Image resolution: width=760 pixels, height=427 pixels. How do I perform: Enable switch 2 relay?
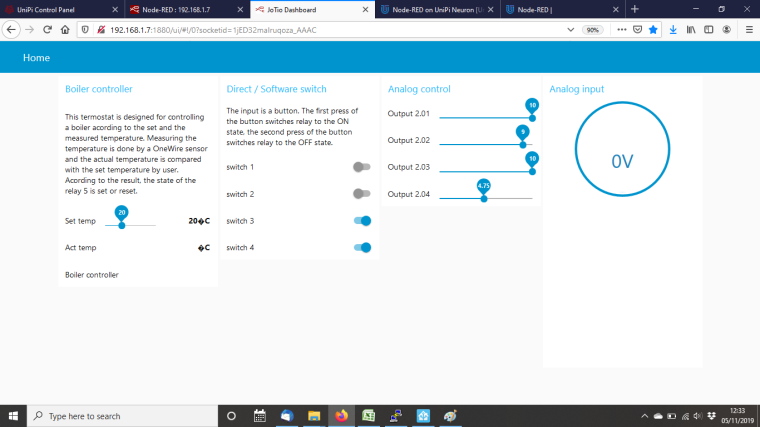pyautogui.click(x=362, y=193)
